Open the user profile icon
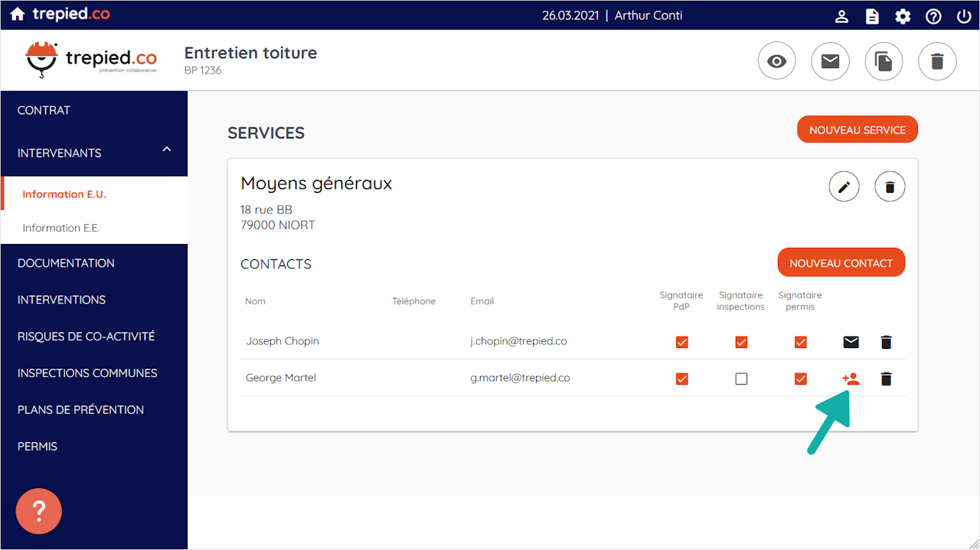Screen dimensions: 980x550 pos(841,16)
